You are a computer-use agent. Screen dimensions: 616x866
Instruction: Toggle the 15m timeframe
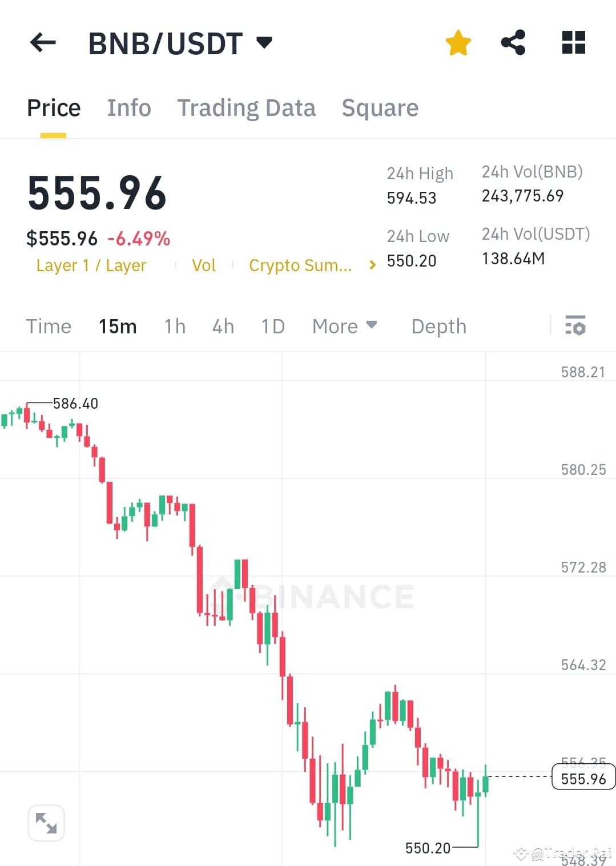tap(118, 326)
